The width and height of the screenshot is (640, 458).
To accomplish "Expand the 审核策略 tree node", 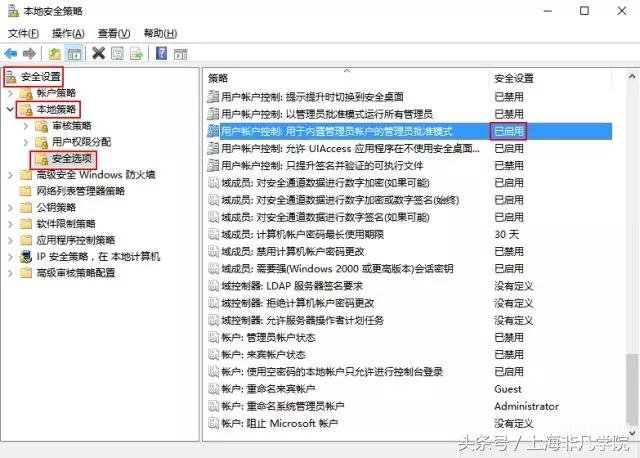I will coord(26,126).
